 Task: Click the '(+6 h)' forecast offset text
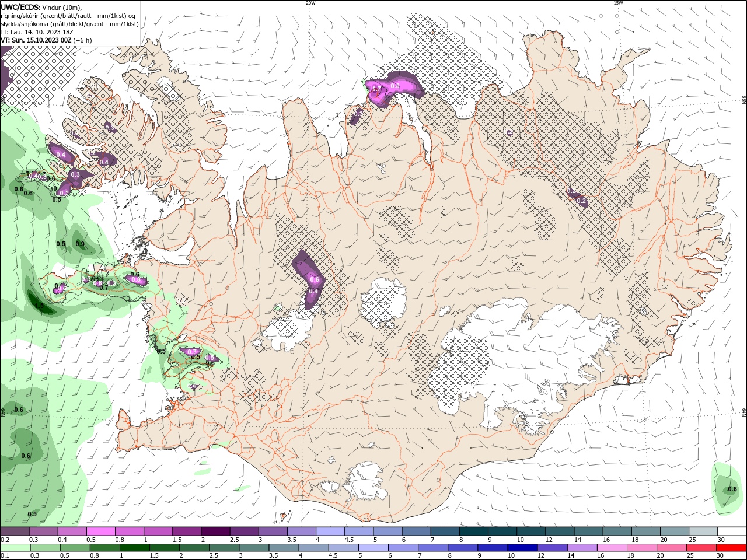[82, 40]
